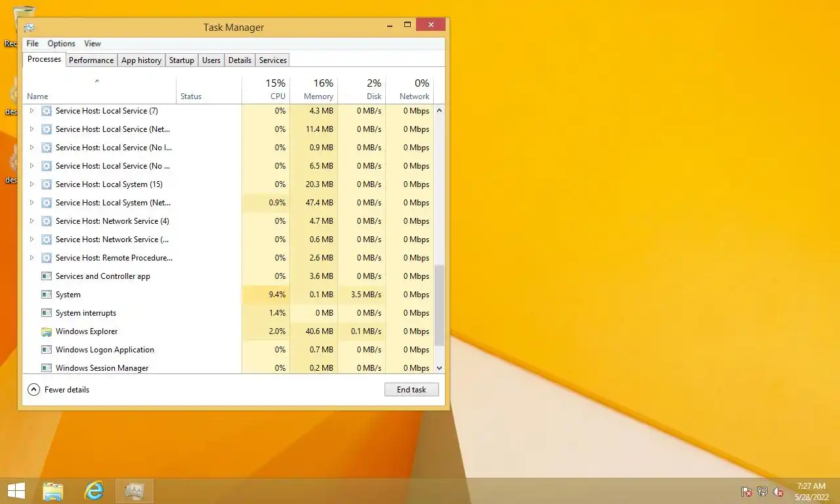The image size is (840, 504).
Task: Click the Task Manager title bar icon
Action: [x=29, y=28]
